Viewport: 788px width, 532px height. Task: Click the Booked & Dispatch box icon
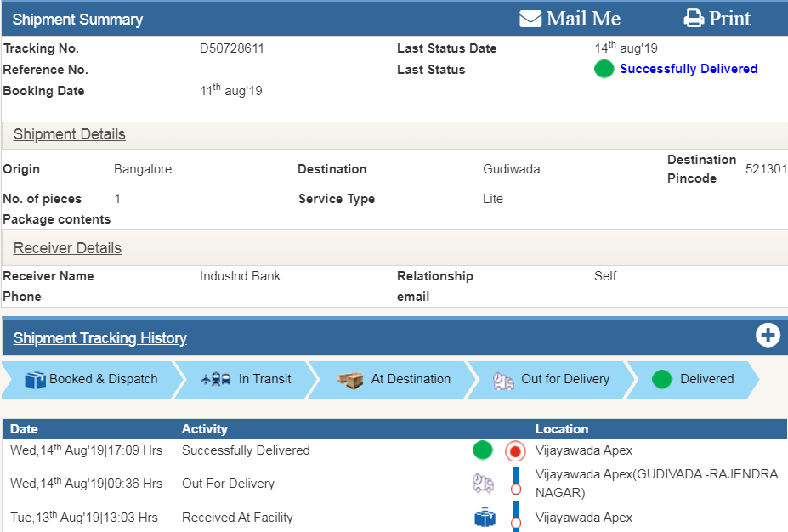(x=35, y=380)
